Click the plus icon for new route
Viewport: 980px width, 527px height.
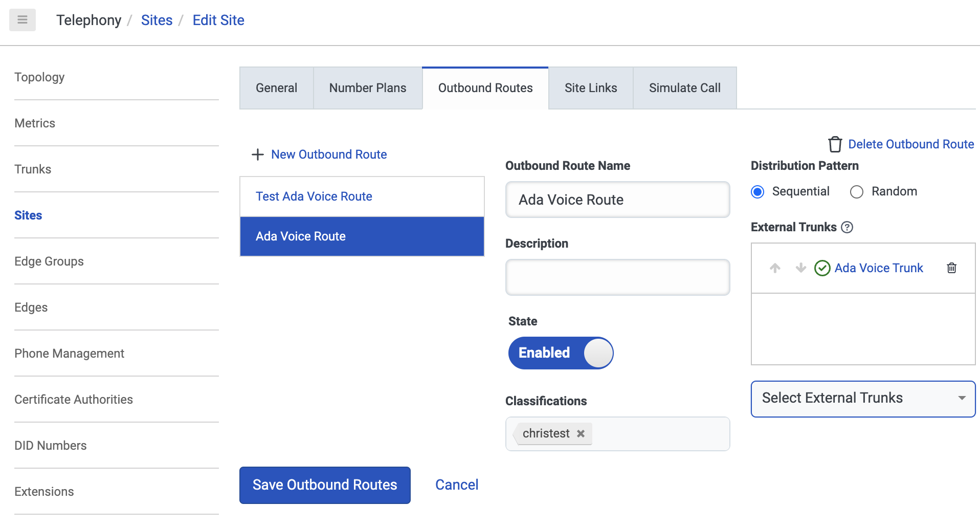point(258,155)
